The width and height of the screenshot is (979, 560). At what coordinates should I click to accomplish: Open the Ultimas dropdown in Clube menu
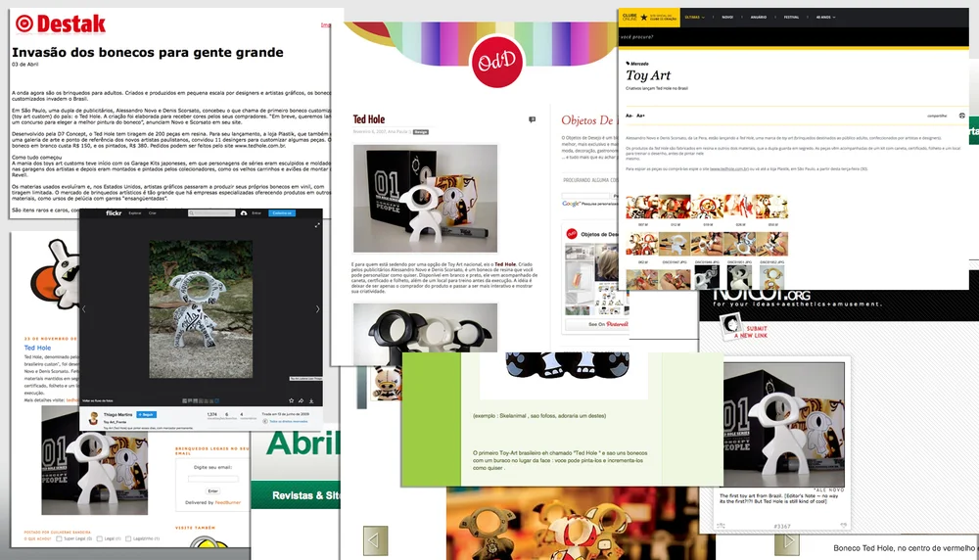click(x=694, y=18)
